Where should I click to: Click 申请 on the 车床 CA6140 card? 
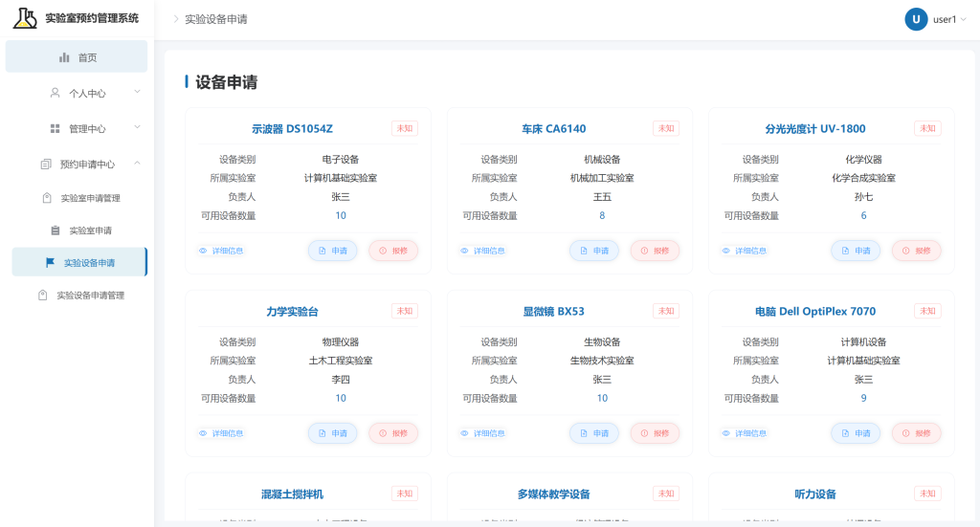click(x=593, y=251)
